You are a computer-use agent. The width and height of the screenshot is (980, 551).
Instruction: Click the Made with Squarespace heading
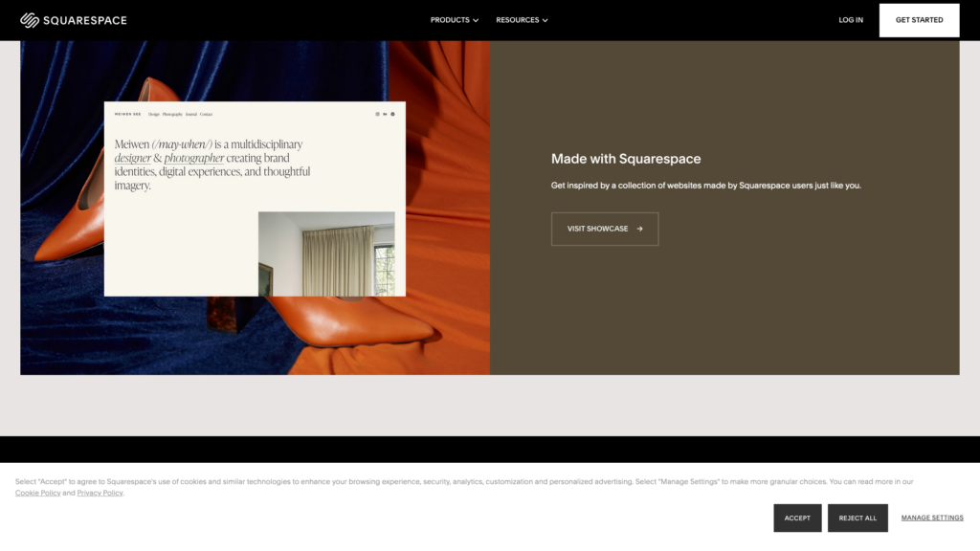coord(626,159)
